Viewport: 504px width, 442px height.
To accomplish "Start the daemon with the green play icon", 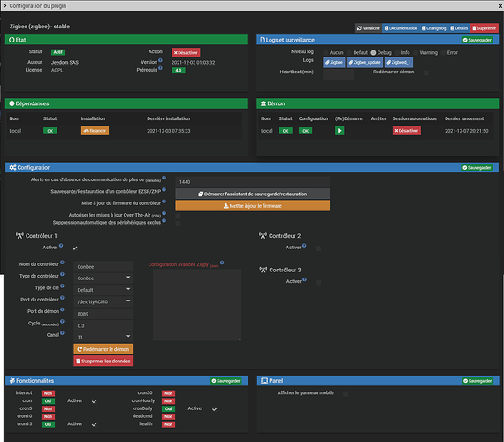I will click(x=340, y=131).
